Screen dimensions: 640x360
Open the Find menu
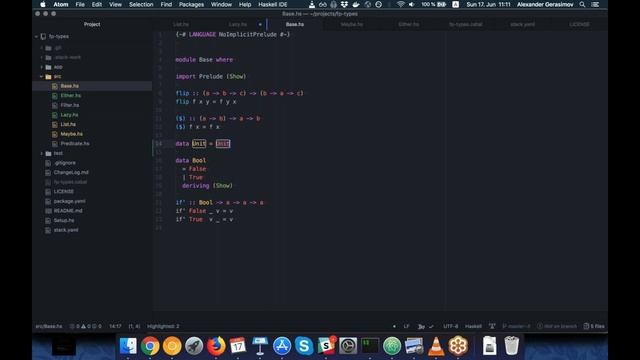coord(166,4)
